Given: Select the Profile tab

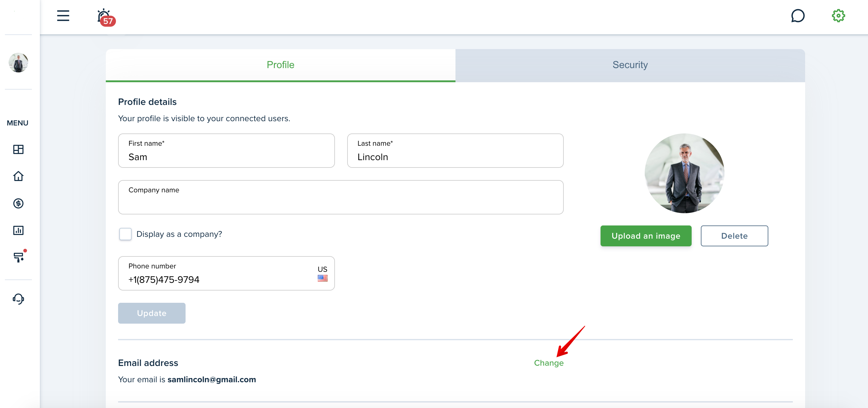Looking at the screenshot, I should (x=280, y=65).
